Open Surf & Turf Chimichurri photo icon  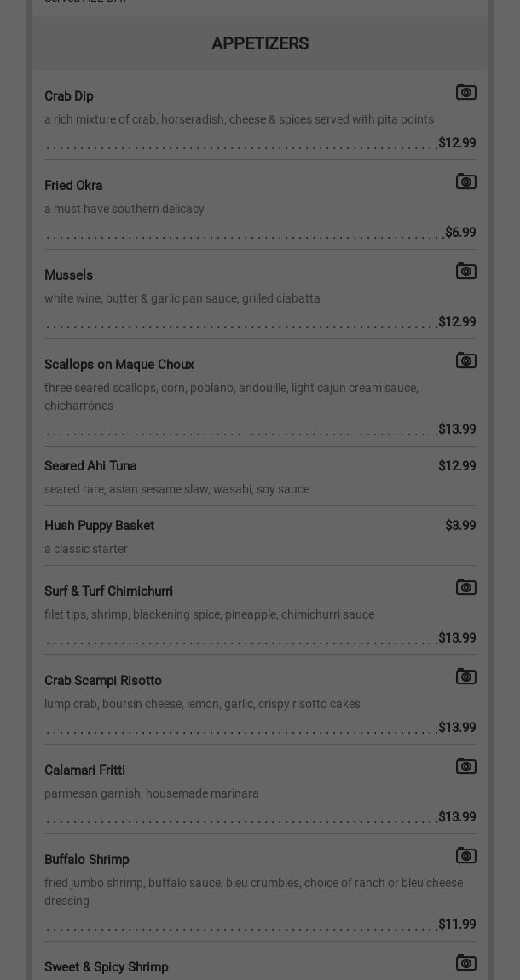[465, 587]
